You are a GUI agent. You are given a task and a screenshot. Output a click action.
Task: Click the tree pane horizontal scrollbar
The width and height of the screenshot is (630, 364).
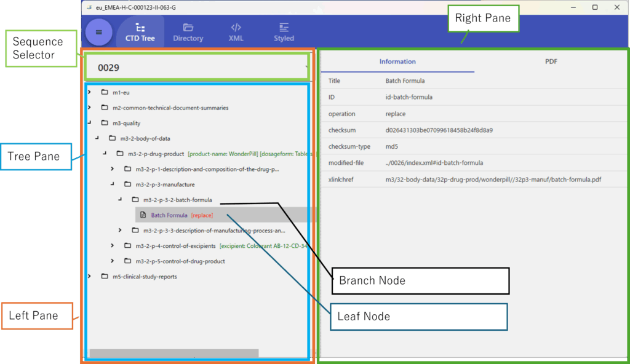tap(173, 354)
